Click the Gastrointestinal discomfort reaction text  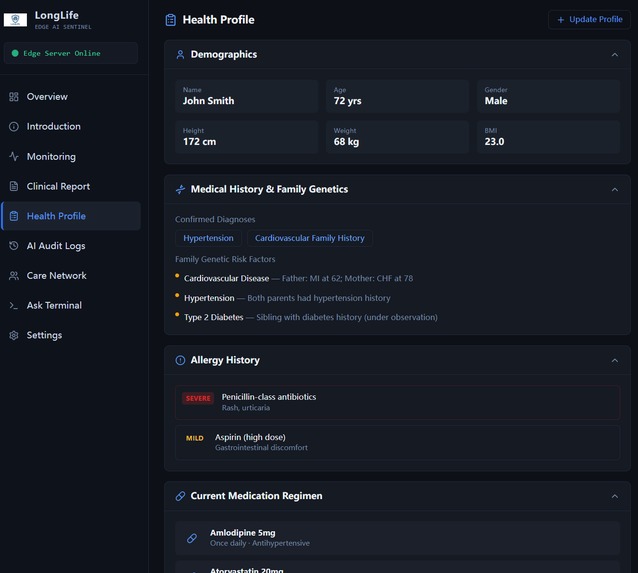(261, 448)
